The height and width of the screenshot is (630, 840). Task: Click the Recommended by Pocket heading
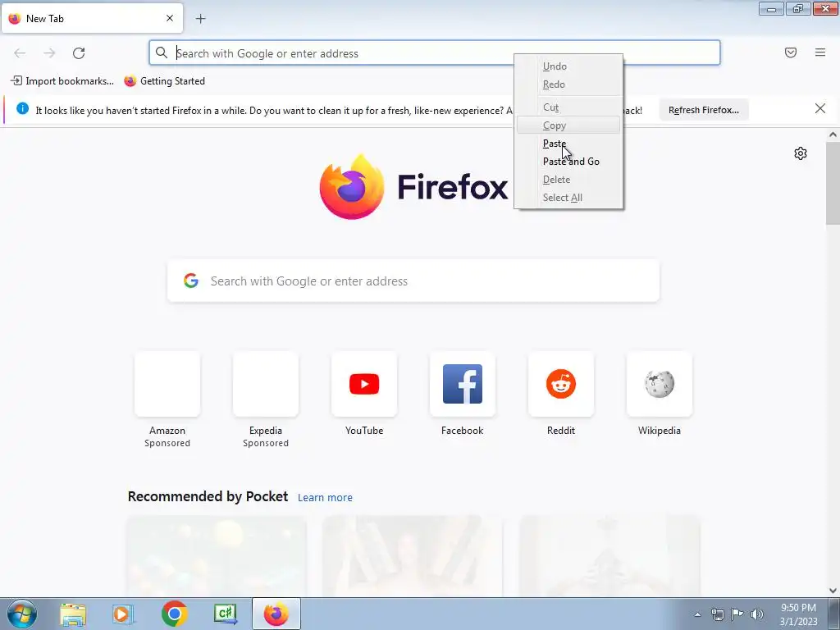pos(208,496)
